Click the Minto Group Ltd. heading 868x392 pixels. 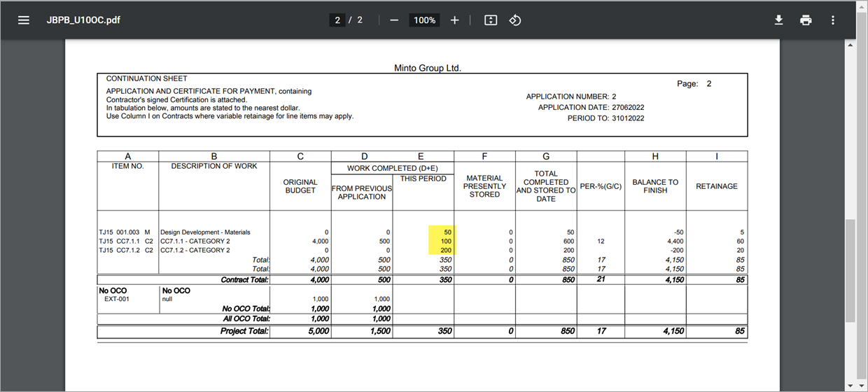(428, 68)
